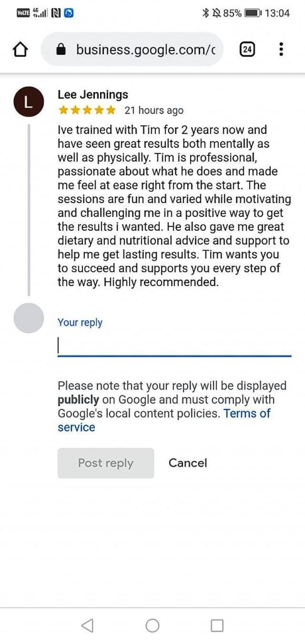
Task: Tap the five-star rating on the review
Action: (x=87, y=110)
